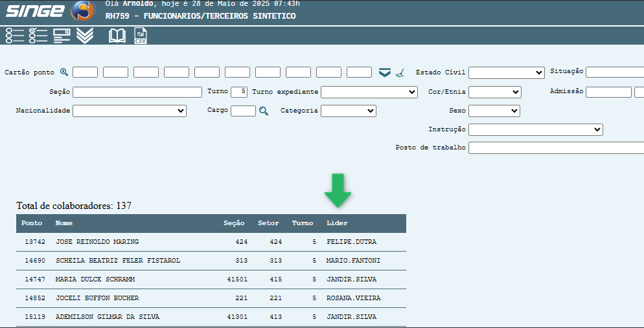
Task: Expand the Turno expediente dropdown
Action: 369,93
